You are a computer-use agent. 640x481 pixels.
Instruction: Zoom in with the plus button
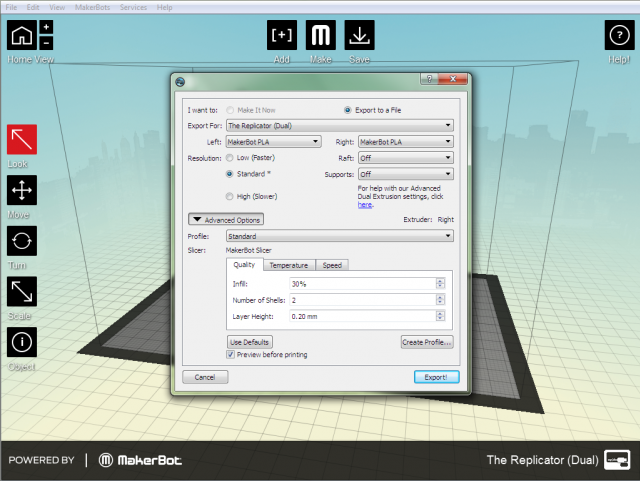pyautogui.click(x=46, y=27)
